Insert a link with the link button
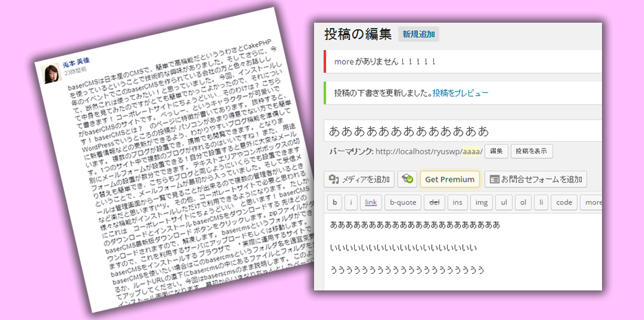The height and width of the screenshot is (320, 644). tap(371, 202)
